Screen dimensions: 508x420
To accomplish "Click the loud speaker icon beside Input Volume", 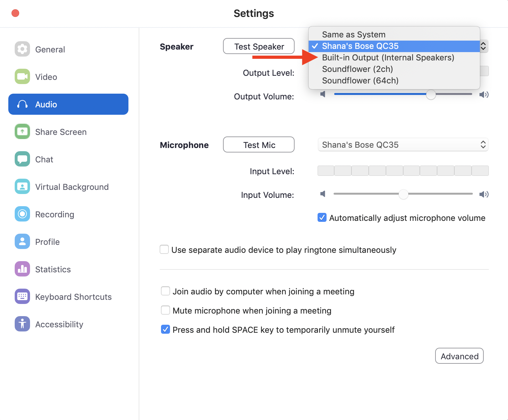I will pos(484,194).
